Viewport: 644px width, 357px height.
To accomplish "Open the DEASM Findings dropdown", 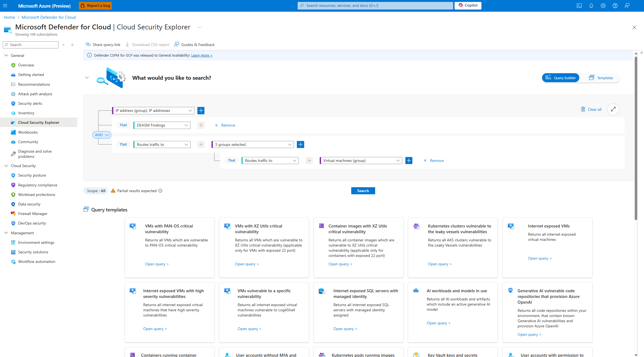I will coord(162,125).
